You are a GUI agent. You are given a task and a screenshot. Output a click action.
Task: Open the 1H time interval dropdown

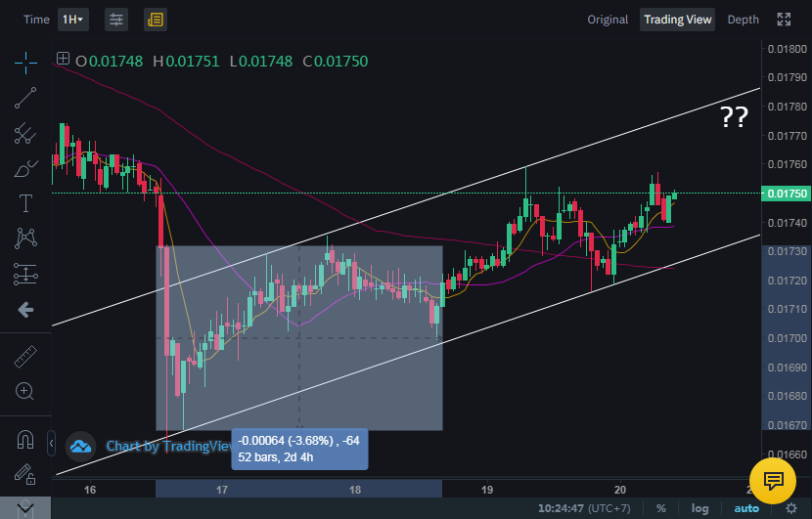tap(73, 20)
